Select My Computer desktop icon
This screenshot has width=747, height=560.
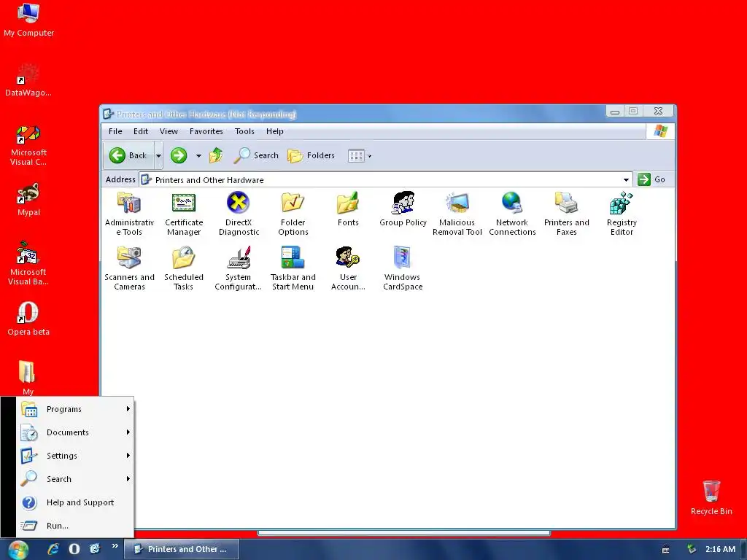click(28, 20)
